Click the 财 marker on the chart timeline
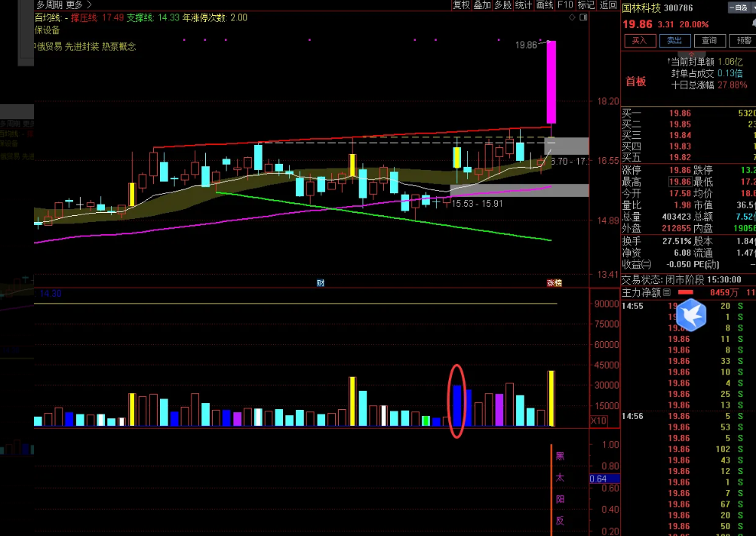The image size is (756, 536). click(x=320, y=283)
